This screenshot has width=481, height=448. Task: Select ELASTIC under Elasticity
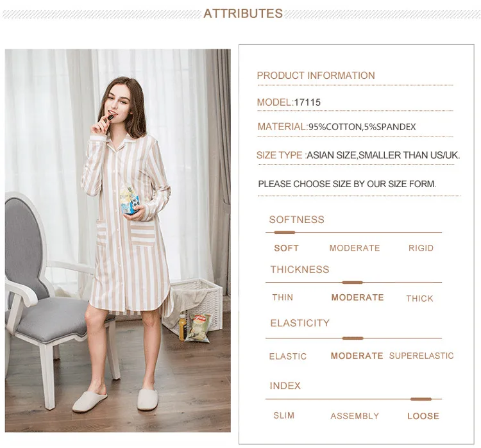coord(288,356)
